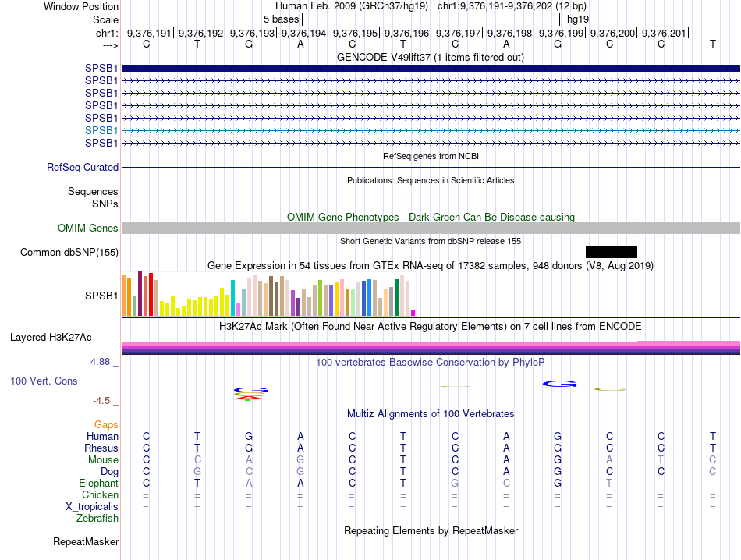Select the chr1: ruler label
Screen dimensions: 741x560
tap(107, 33)
